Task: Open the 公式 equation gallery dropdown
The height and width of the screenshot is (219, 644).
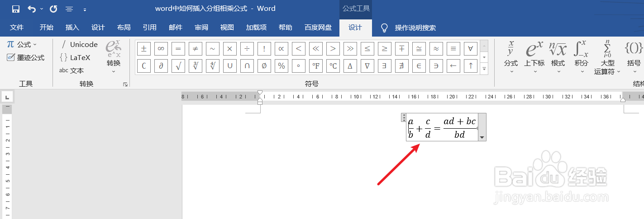Action: tap(22, 44)
